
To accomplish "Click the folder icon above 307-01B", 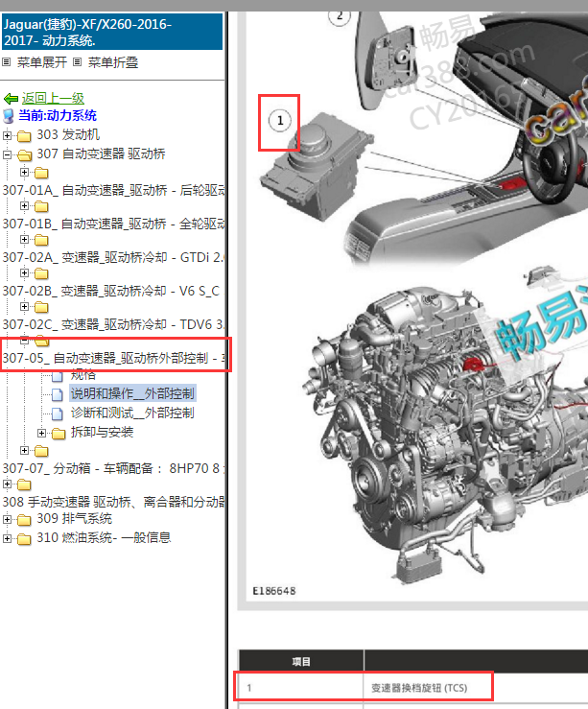I will point(41,206).
